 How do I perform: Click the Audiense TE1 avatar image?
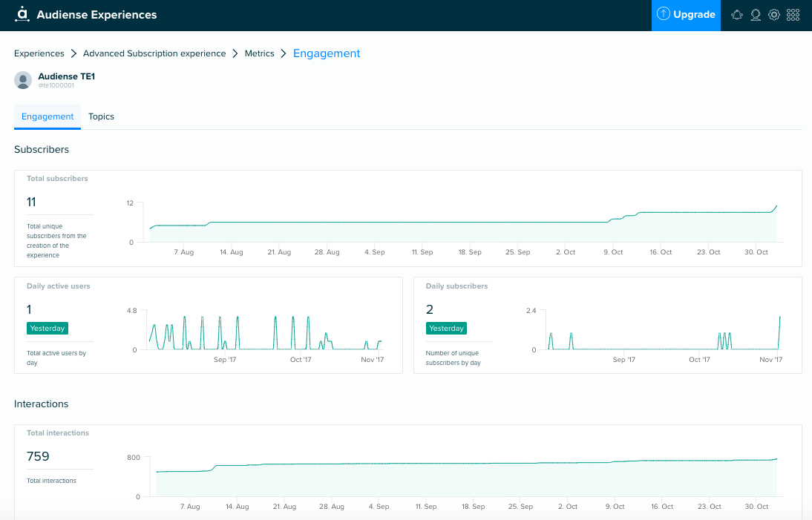point(23,80)
